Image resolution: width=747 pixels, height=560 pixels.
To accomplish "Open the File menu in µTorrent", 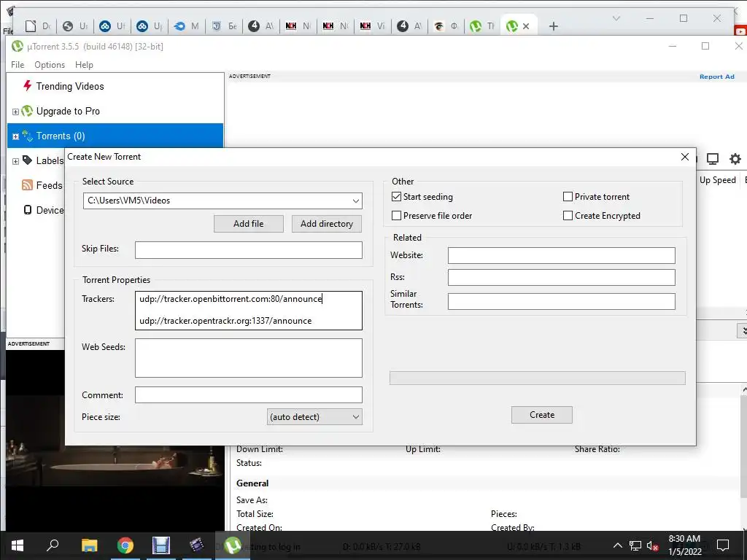I will click(18, 65).
